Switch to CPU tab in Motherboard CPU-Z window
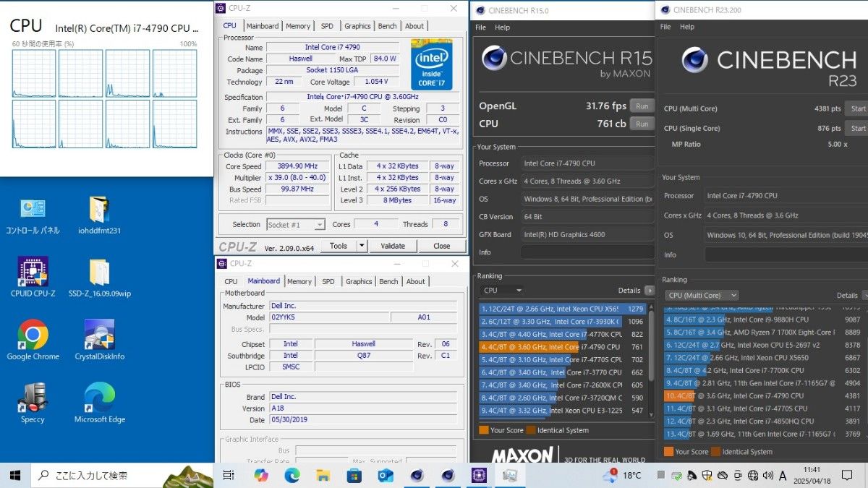Image resolution: width=868 pixels, height=488 pixels. click(x=231, y=282)
